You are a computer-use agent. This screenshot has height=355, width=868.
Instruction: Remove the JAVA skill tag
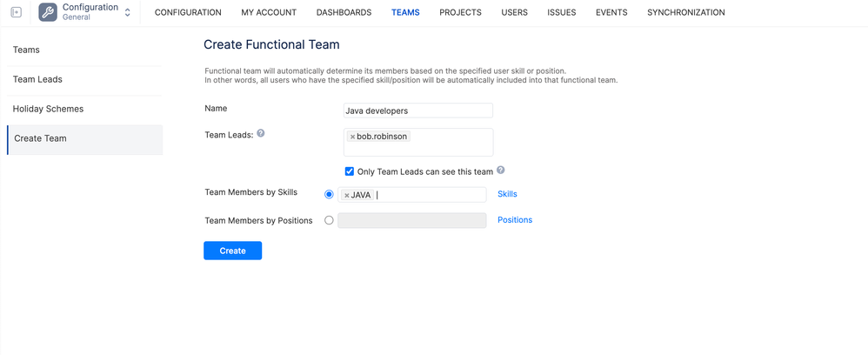347,195
